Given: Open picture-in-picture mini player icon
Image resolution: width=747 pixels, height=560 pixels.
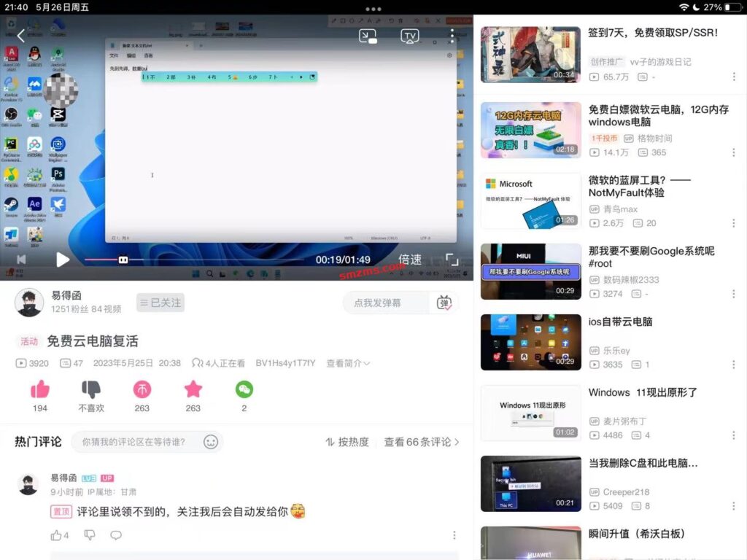Looking at the screenshot, I should (x=368, y=36).
